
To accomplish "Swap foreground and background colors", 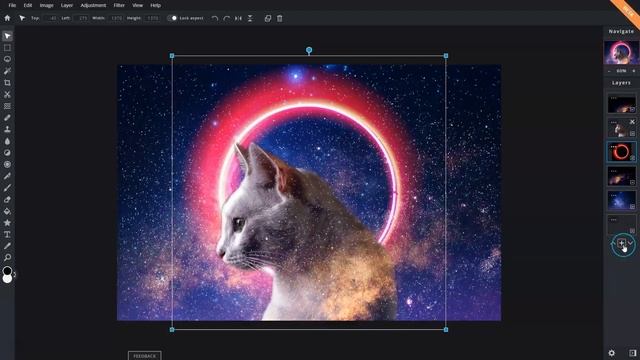I will click(15, 274).
